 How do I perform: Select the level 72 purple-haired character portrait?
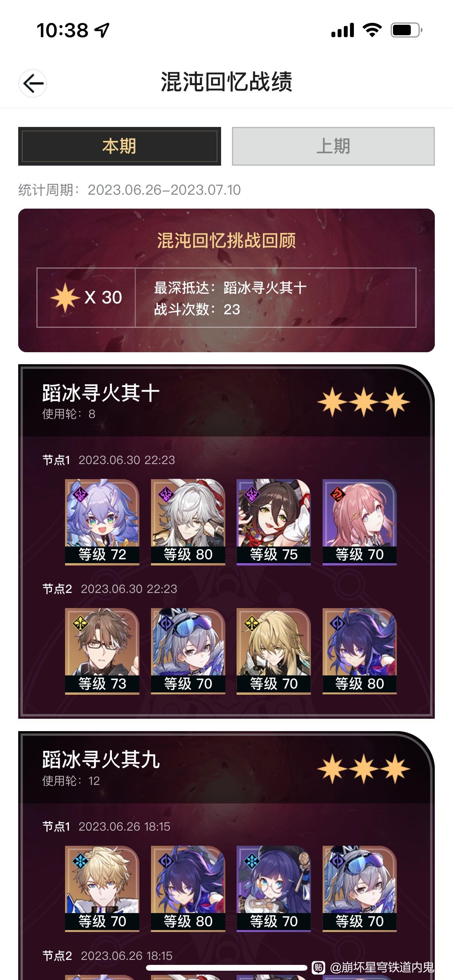point(102,522)
